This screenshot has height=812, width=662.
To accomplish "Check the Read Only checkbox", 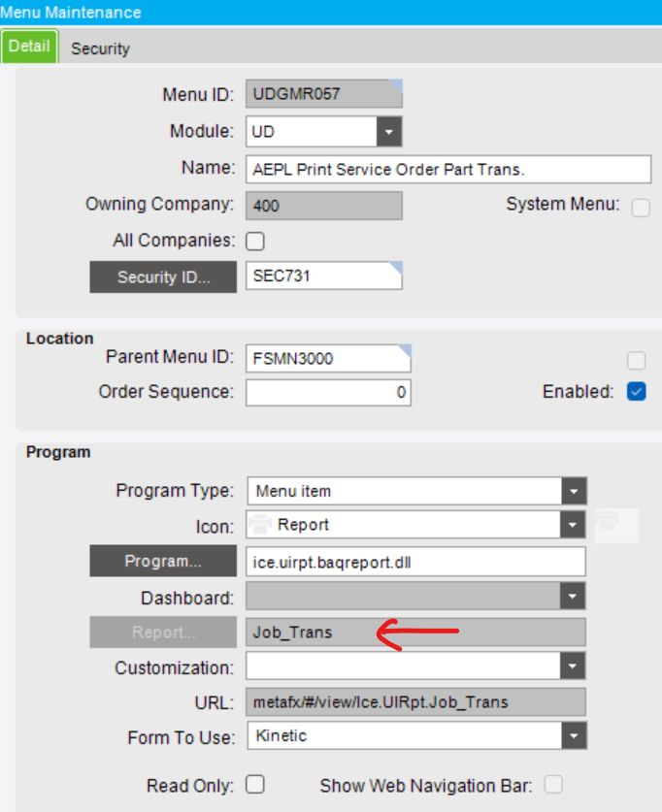I will click(256, 785).
